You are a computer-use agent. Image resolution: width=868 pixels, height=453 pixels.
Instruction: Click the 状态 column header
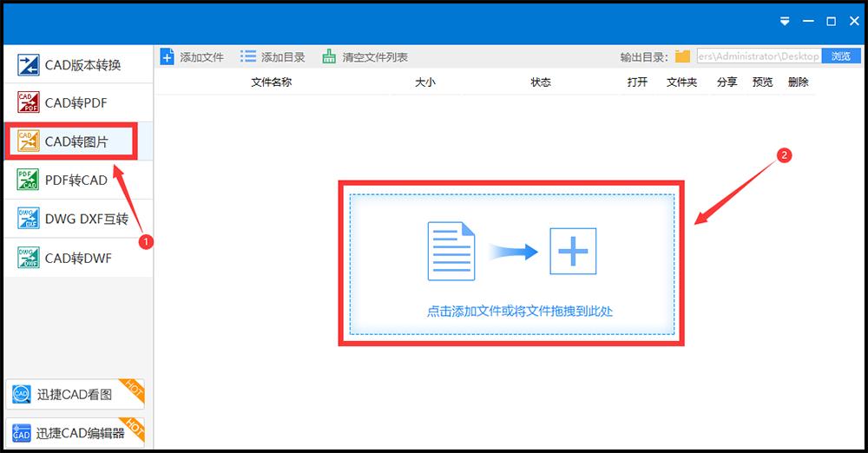(x=541, y=82)
